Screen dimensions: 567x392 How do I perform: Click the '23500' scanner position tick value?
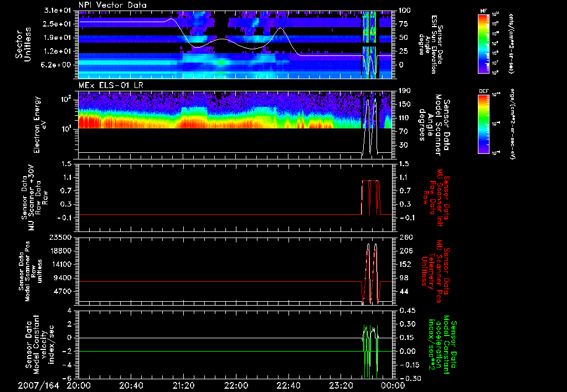point(61,237)
